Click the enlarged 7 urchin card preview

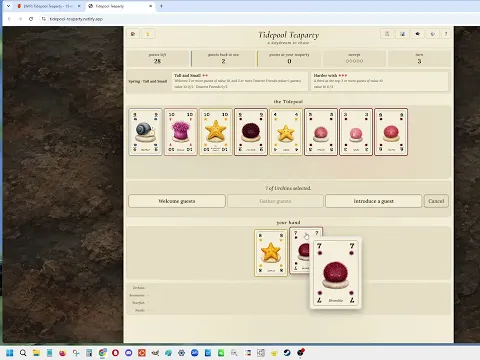(x=336, y=273)
